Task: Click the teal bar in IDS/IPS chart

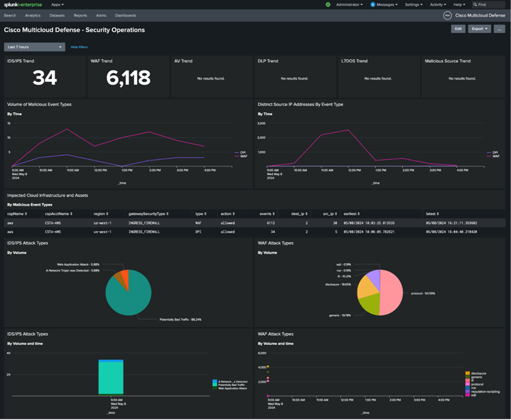Action: coord(111,378)
